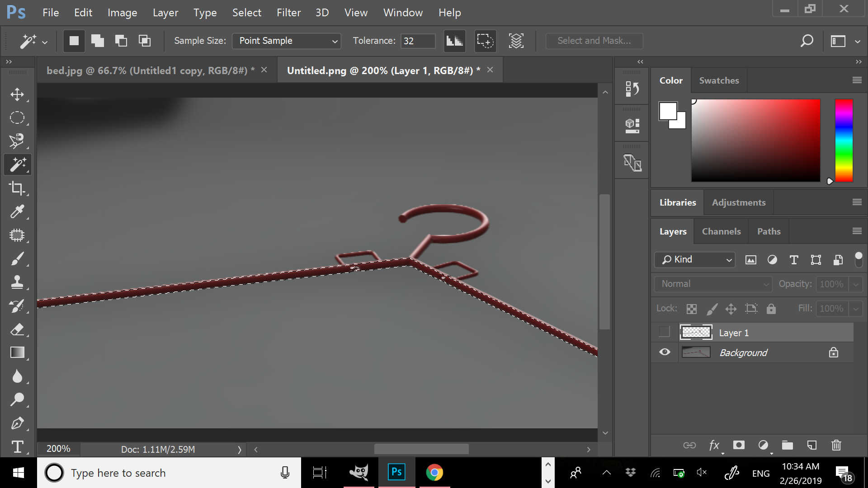This screenshot has width=868, height=488.
Task: Select the Pen tool
Action: point(17,423)
